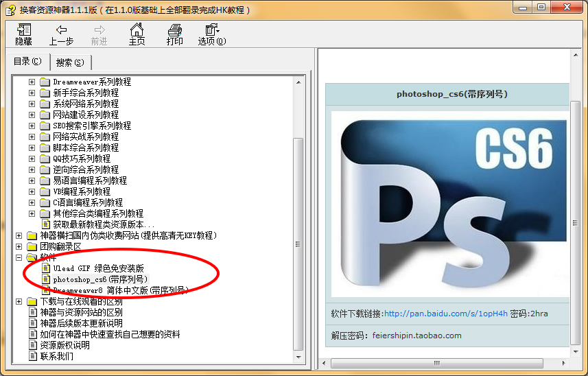Expand the 团购翻录区 node

coord(19,246)
